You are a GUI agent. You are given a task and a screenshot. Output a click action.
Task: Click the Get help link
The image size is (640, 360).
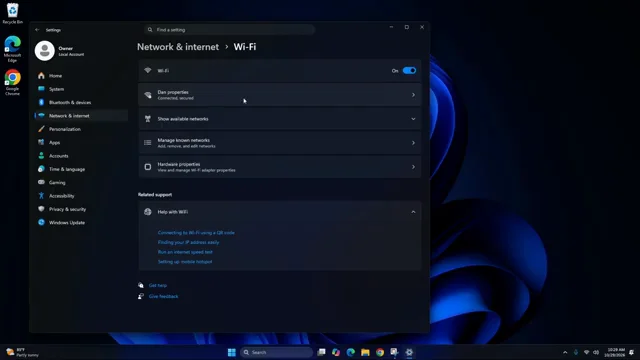(x=158, y=285)
